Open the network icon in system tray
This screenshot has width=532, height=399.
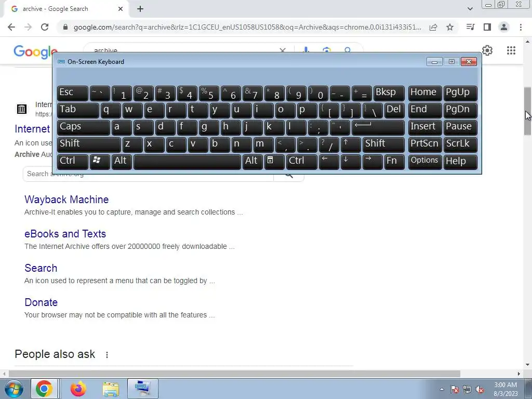pos(467,390)
